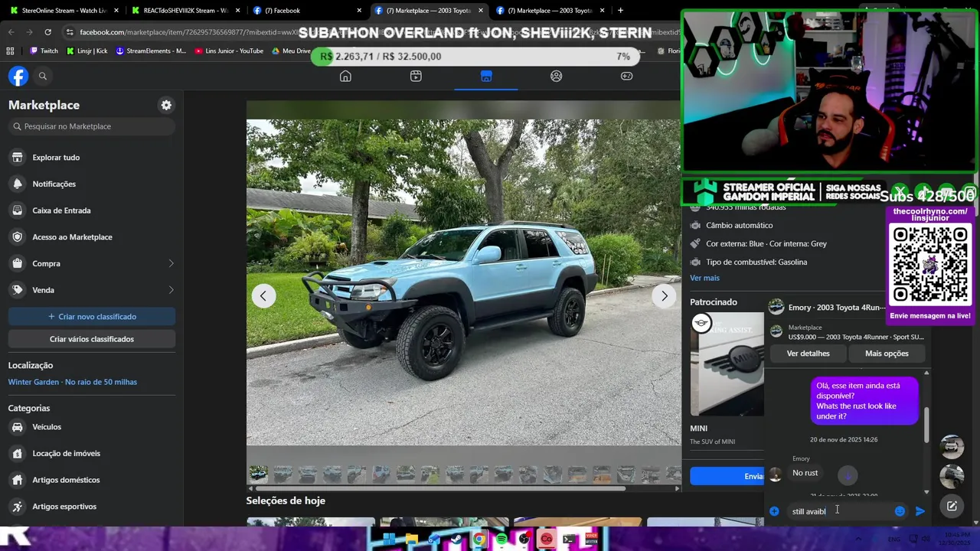This screenshot has width=980, height=551.
Task: Click Ver detalhes in chat
Action: [808, 354]
